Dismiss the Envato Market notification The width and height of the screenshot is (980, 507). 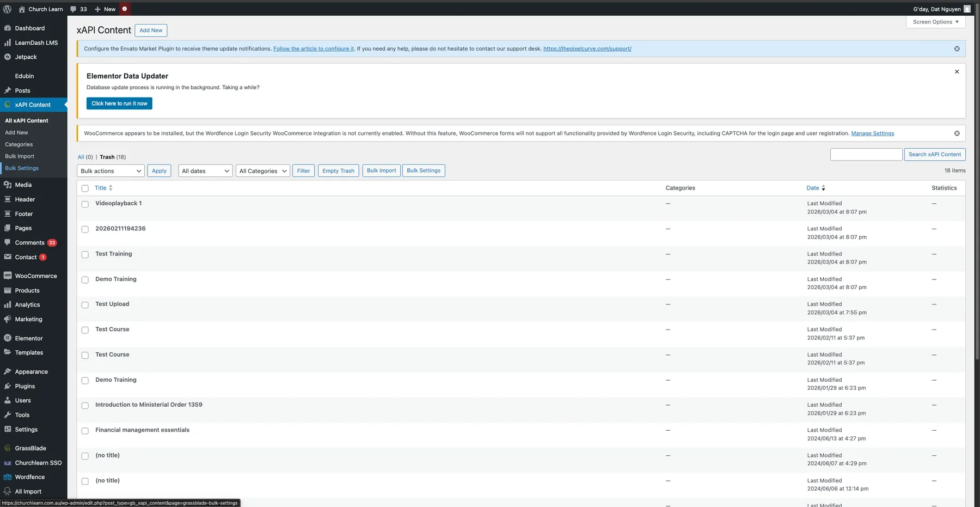click(957, 49)
